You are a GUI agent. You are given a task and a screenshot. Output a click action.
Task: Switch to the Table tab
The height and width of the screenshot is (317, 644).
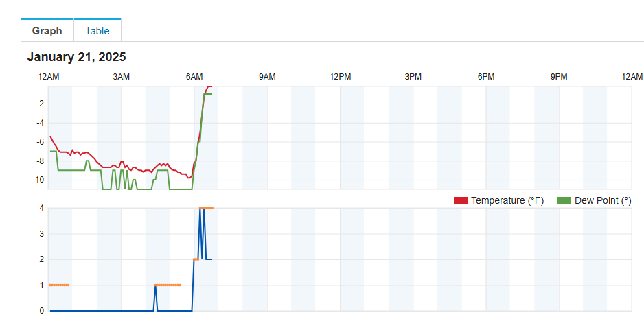(x=97, y=30)
